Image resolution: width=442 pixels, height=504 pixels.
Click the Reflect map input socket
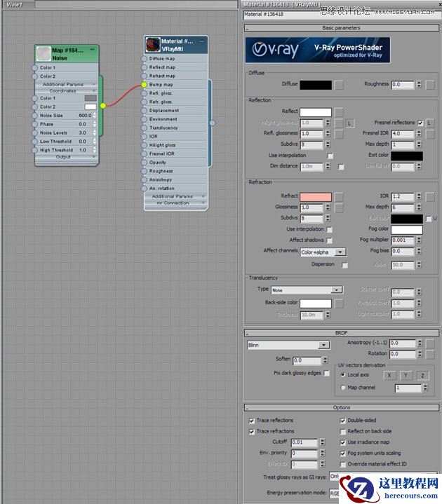coord(144,67)
